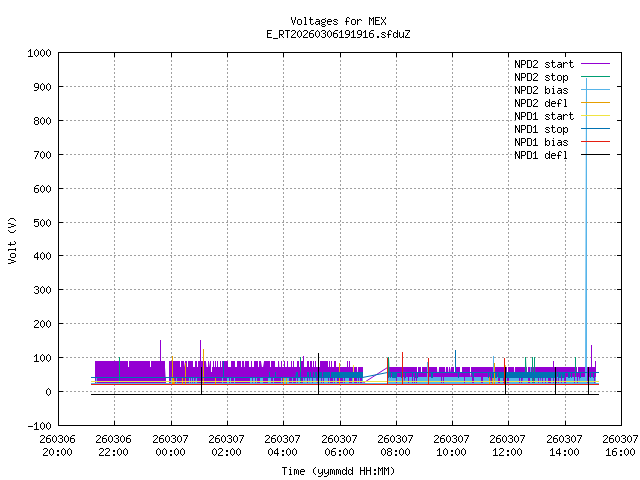The image size is (640, 480).
Task: Click the NPD1 start legend label
Action: 541,116
